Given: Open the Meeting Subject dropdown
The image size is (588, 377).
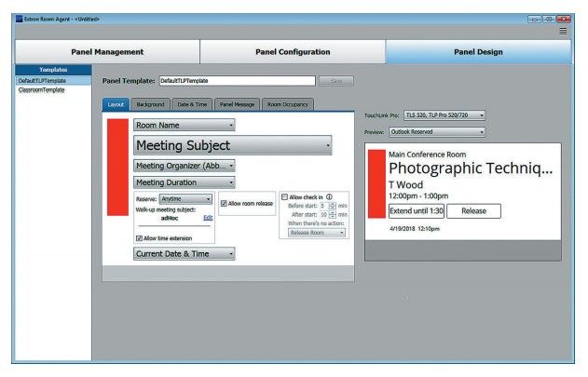Looking at the screenshot, I should [x=233, y=145].
